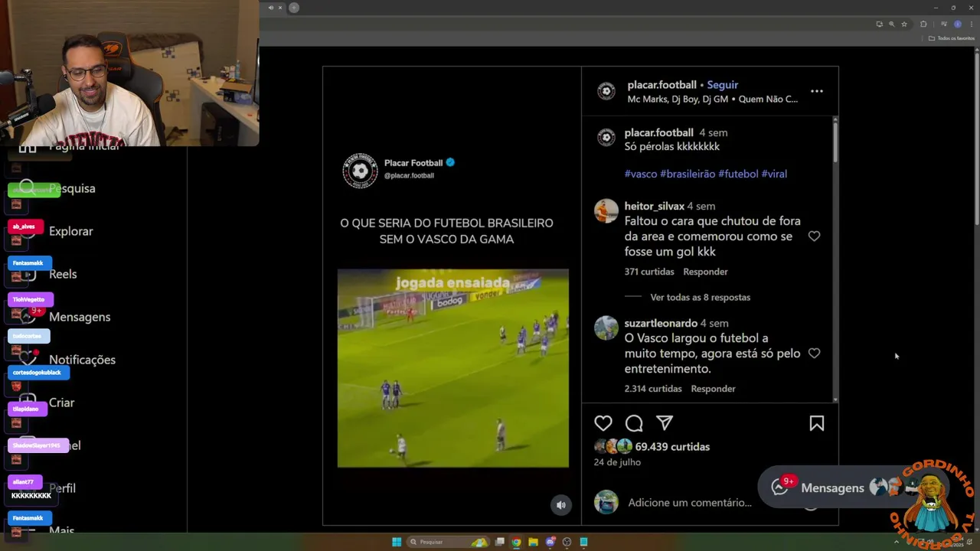Open the Todos os favoritos folder
The height and width of the screenshot is (551, 980).
tap(952, 38)
